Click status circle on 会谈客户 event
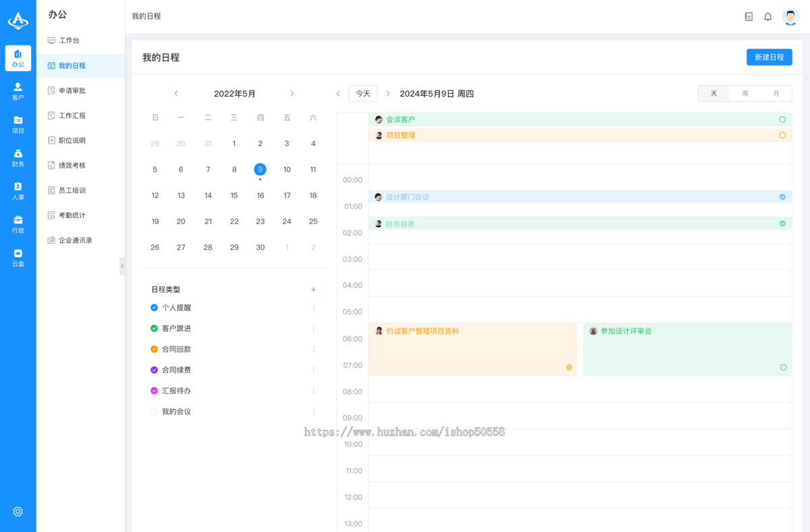Screen dimensions: 810x532 (782, 119)
